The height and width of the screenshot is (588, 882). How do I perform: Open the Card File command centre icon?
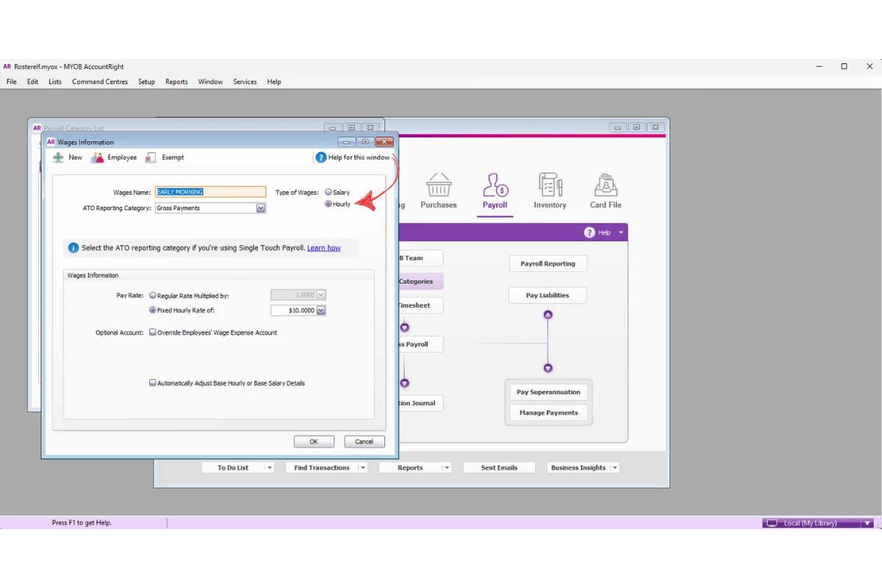click(x=606, y=185)
